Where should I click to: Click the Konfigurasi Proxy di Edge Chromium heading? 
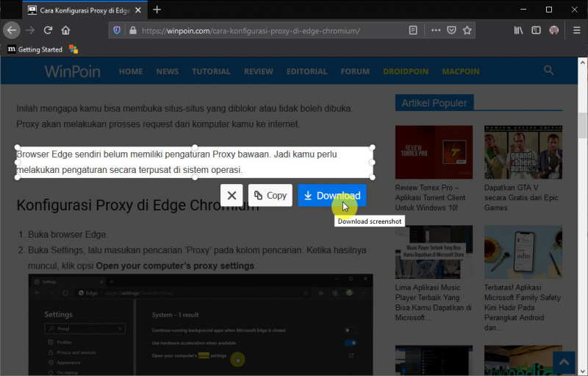tap(138, 205)
